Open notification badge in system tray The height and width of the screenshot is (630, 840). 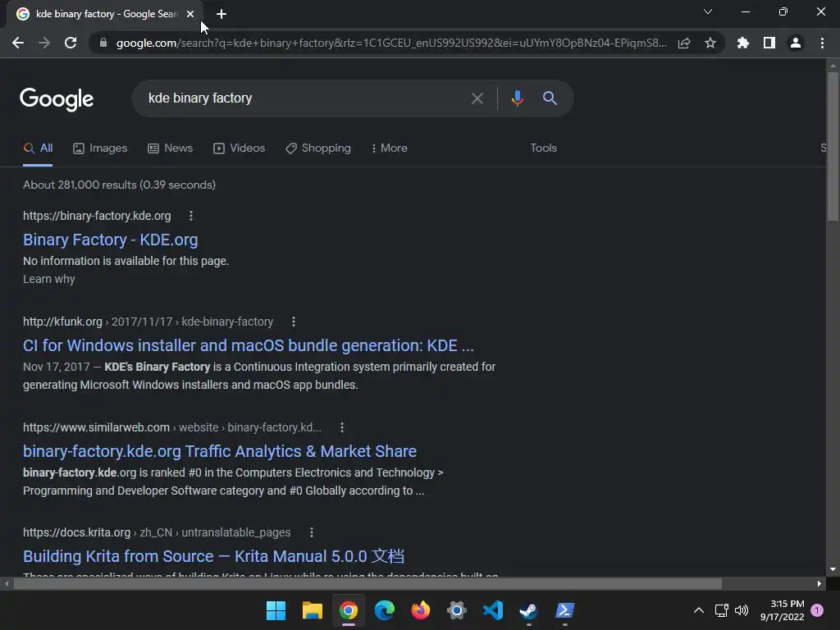[817, 610]
